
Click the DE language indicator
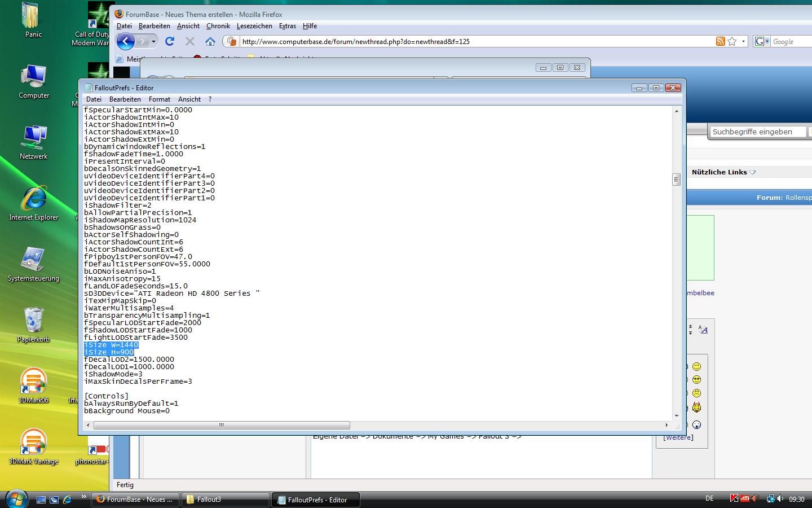click(709, 498)
